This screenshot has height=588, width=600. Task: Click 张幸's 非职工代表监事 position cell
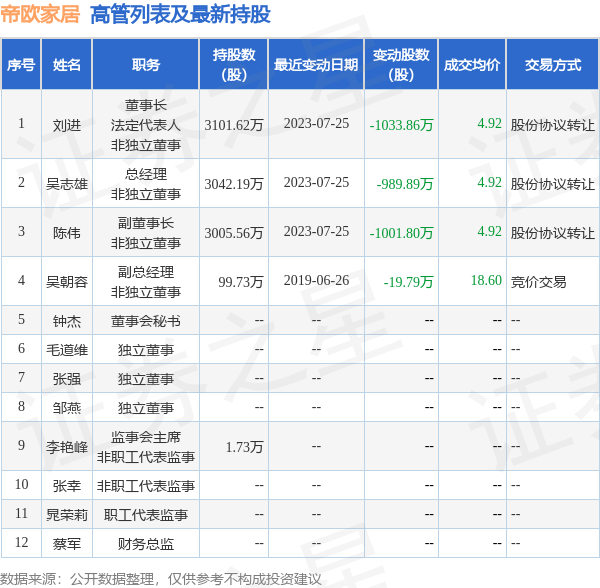click(x=146, y=486)
